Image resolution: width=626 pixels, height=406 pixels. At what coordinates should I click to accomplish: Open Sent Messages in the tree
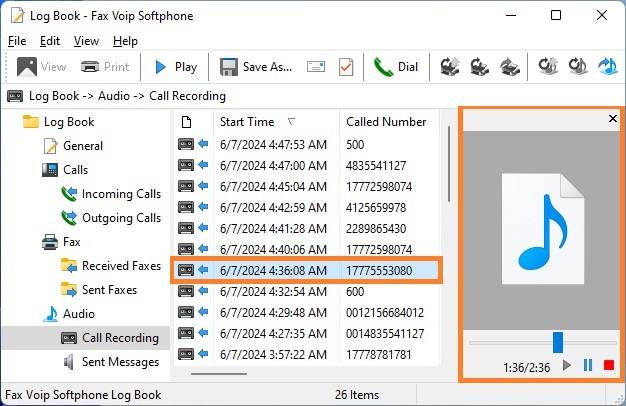pos(111,362)
